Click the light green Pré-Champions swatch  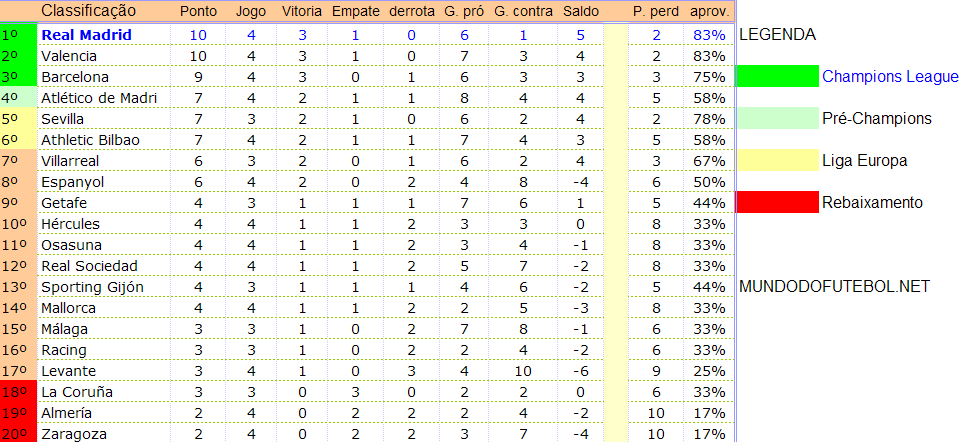(x=777, y=118)
